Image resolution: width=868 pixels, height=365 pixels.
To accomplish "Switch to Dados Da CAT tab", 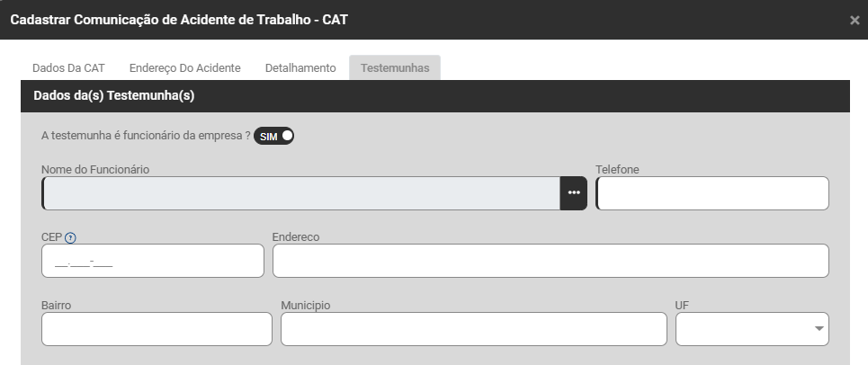I will [68, 67].
